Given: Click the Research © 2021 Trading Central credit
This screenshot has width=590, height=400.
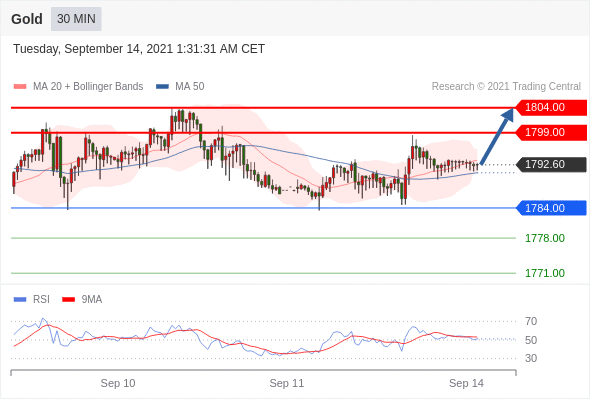Looking at the screenshot, I should click(506, 87).
